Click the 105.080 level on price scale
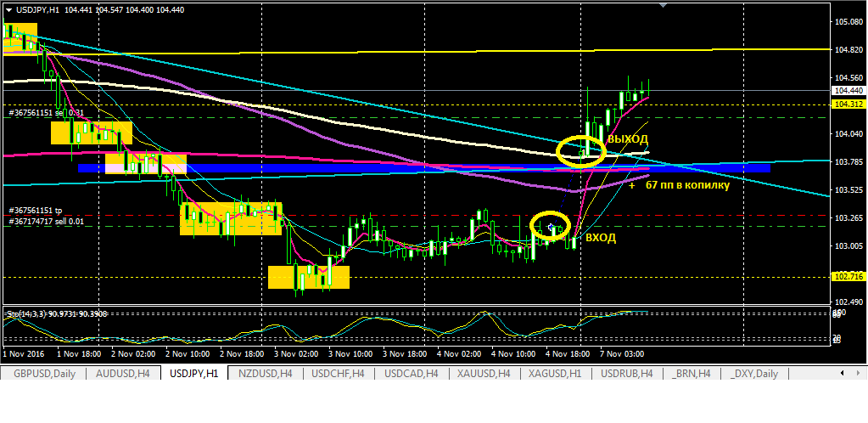The image size is (868, 423). (x=848, y=21)
